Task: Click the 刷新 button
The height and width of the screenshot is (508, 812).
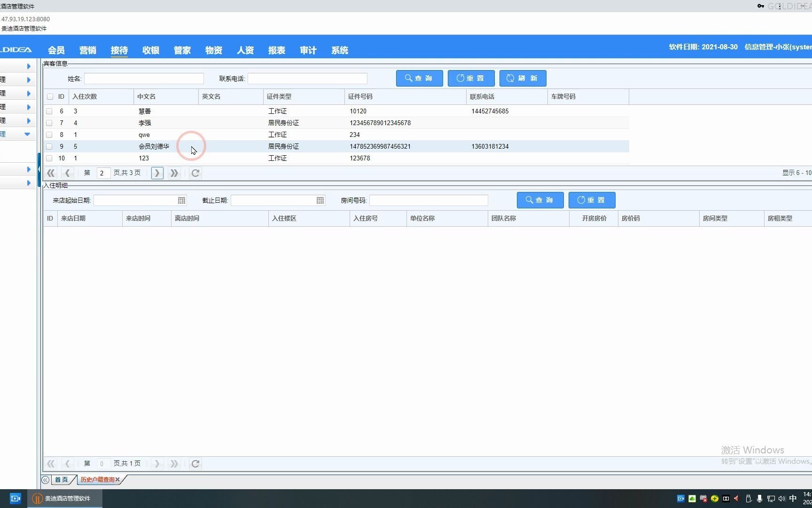Action: 523,78
